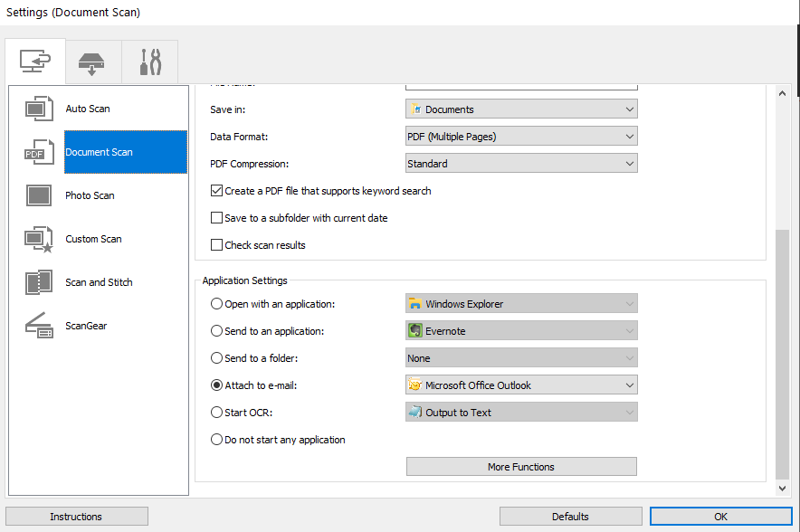The width and height of the screenshot is (800, 532).
Task: Click the scrollbar down arrow
Action: (x=782, y=489)
